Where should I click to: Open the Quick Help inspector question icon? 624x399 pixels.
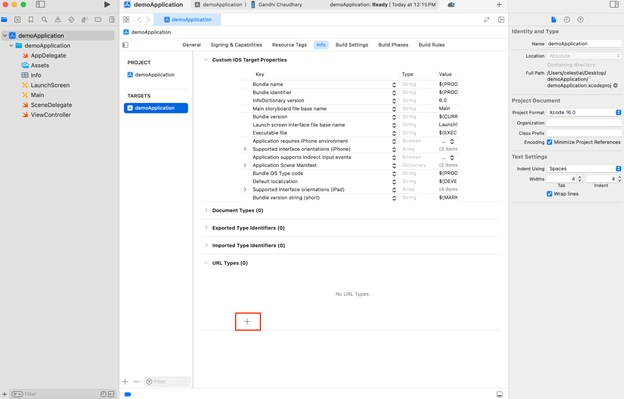pos(580,19)
